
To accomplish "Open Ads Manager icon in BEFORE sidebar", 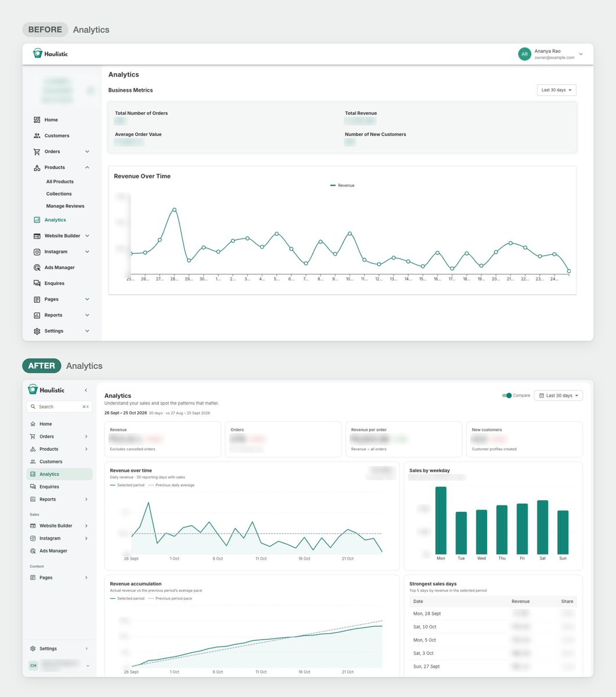I will coord(37,268).
